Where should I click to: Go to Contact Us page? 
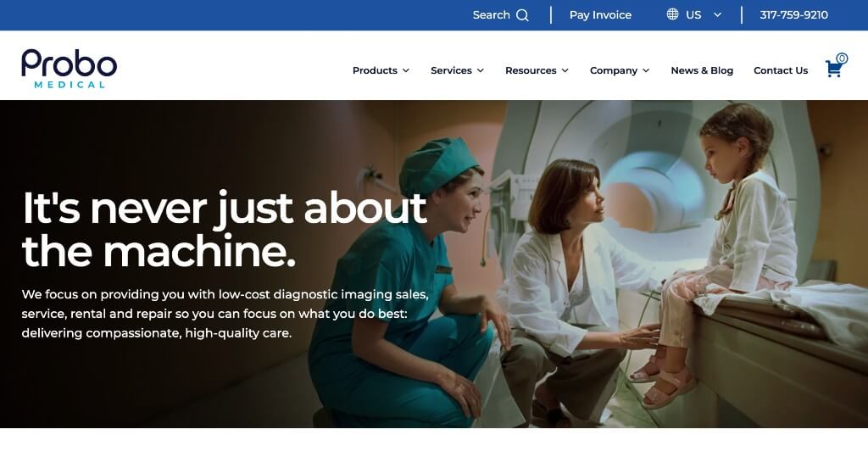(781, 70)
